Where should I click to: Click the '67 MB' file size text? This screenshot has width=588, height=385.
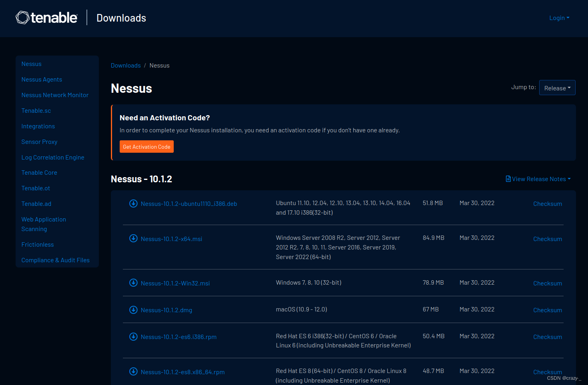coord(431,309)
